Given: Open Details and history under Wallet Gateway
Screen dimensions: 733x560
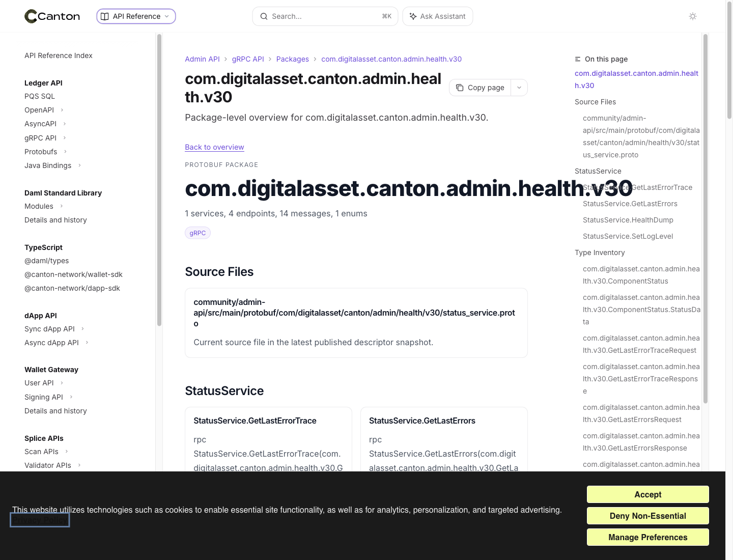Looking at the screenshot, I should [56, 411].
